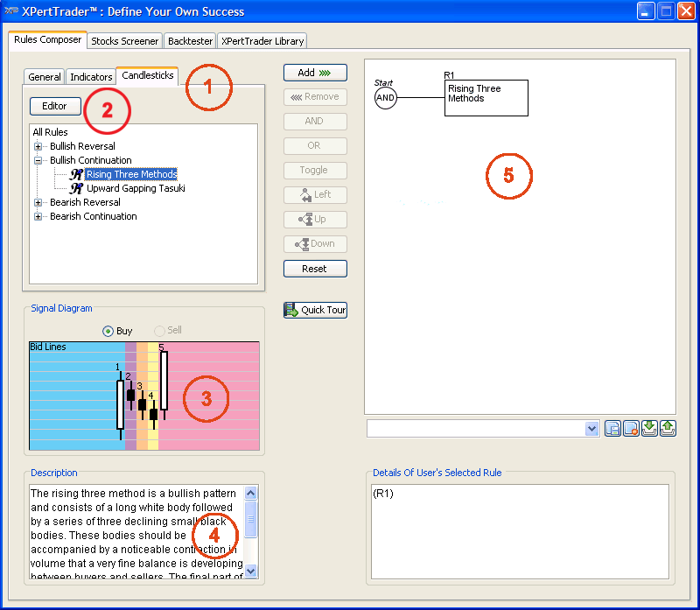Click the save rule icon beside the combo box
Viewport: 700px width, 610px height.
pos(613,429)
